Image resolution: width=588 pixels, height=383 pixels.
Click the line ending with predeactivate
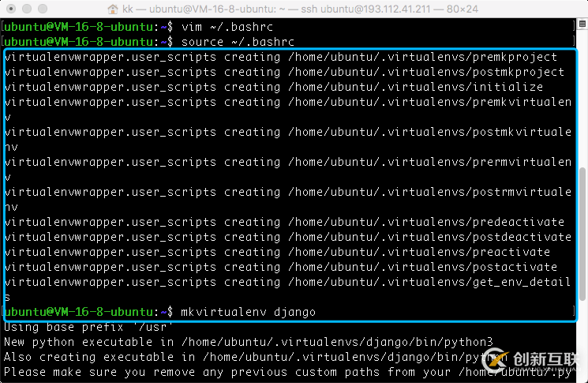point(284,222)
